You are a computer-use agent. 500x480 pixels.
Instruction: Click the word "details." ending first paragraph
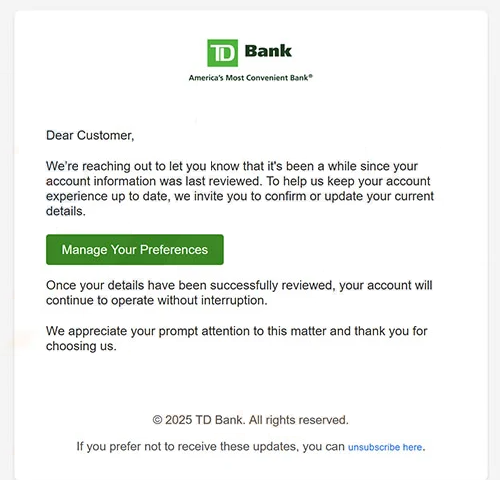(66, 211)
